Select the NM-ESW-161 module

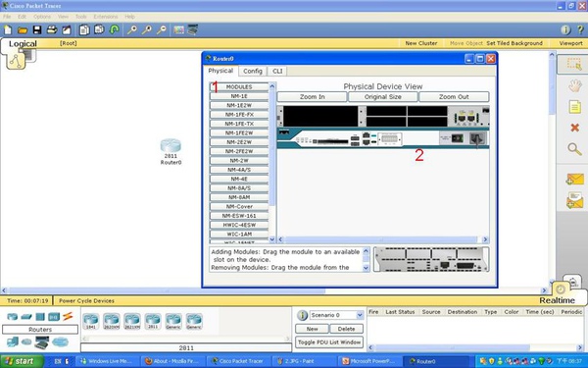239,216
